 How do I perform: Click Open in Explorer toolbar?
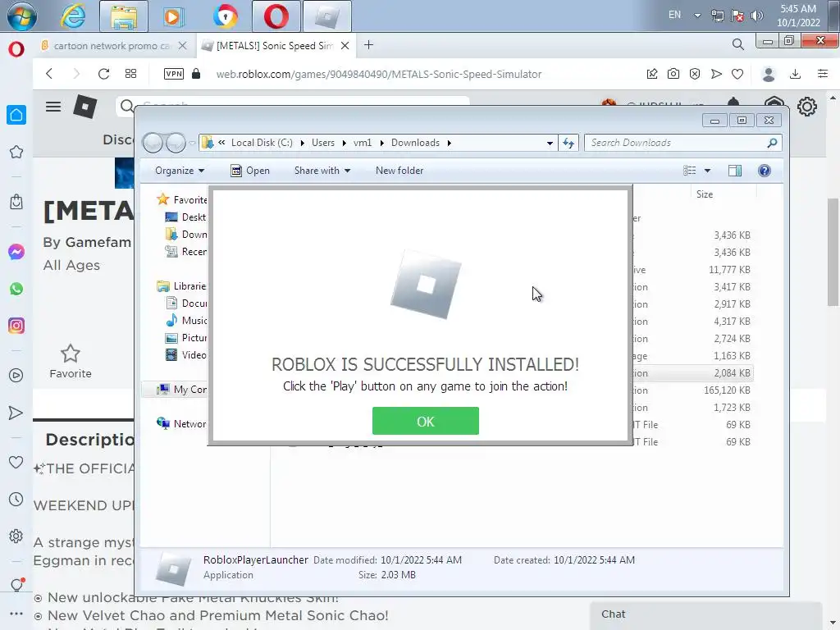pyautogui.click(x=250, y=171)
